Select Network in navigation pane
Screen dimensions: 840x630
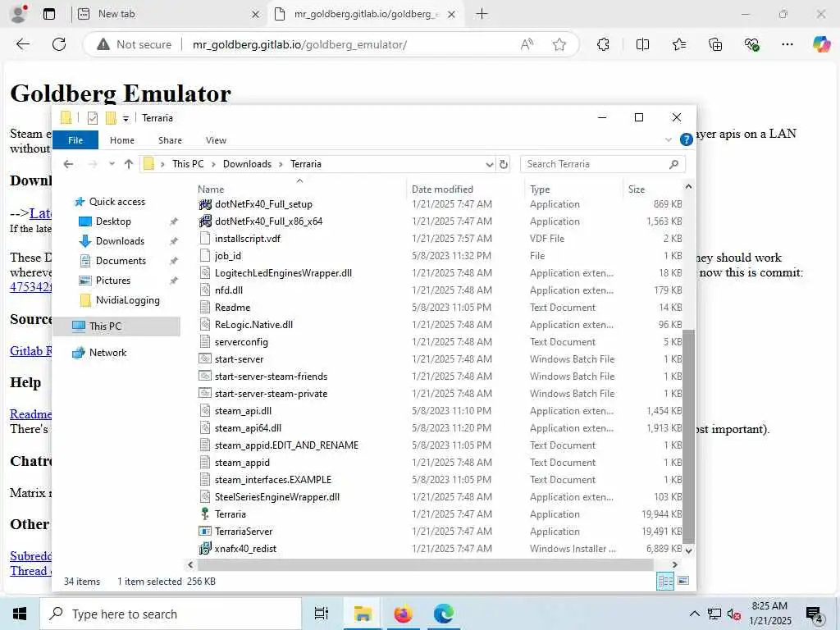[x=107, y=353]
